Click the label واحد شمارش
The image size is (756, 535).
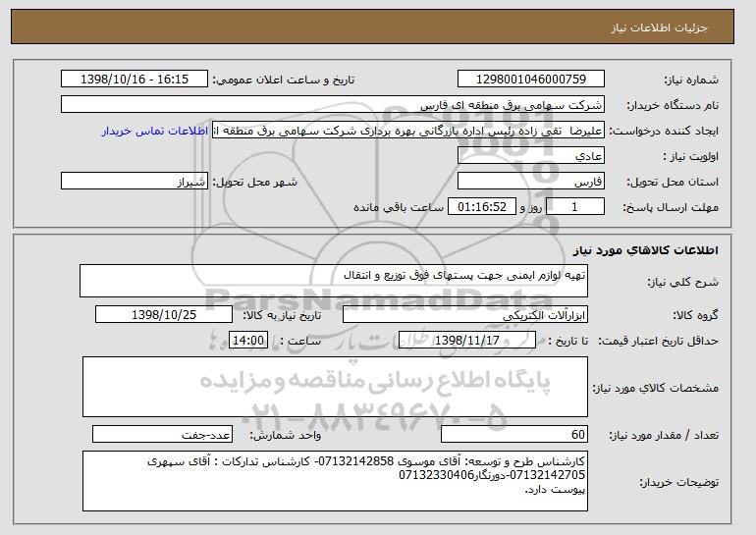pos(285,436)
